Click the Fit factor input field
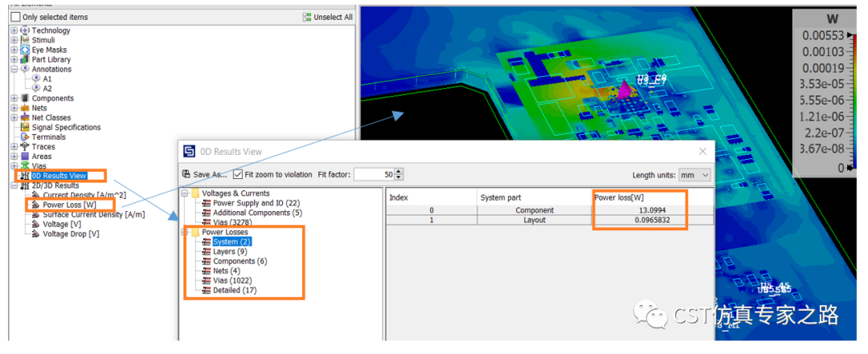The image size is (868, 354). click(x=375, y=174)
